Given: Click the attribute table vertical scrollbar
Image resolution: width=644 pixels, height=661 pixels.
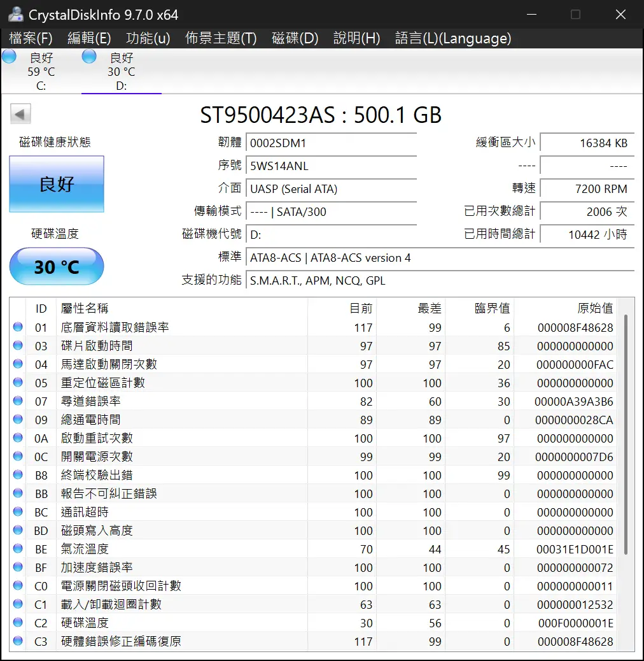Looking at the screenshot, I should [x=626, y=434].
